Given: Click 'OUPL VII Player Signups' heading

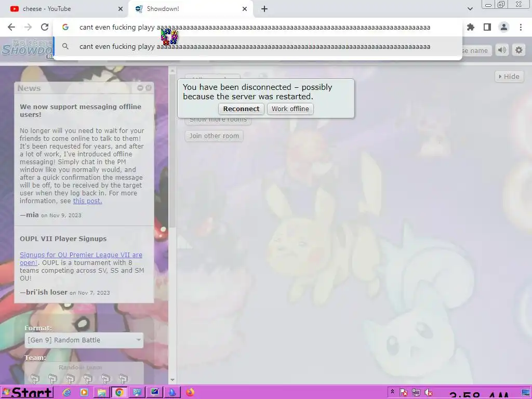Looking at the screenshot, I should coord(63,239).
